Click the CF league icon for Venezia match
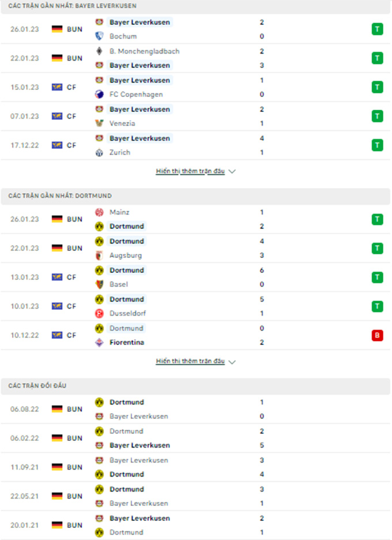The height and width of the screenshot is (540, 392). [57, 116]
